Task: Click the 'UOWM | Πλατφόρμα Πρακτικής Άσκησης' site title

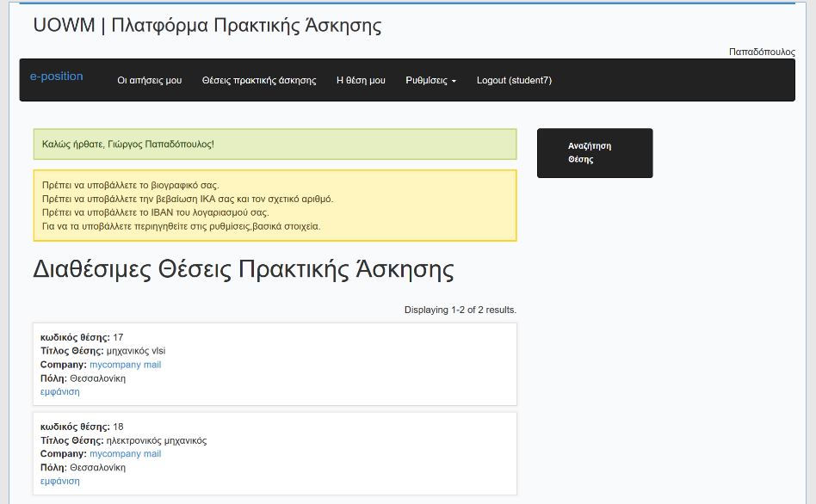Action: [x=207, y=26]
